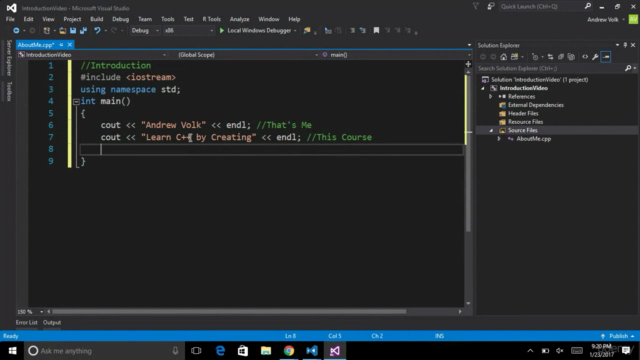Toggle auto-hide pin on Solution Explorer
The height and width of the screenshot is (360, 640).
(625, 45)
